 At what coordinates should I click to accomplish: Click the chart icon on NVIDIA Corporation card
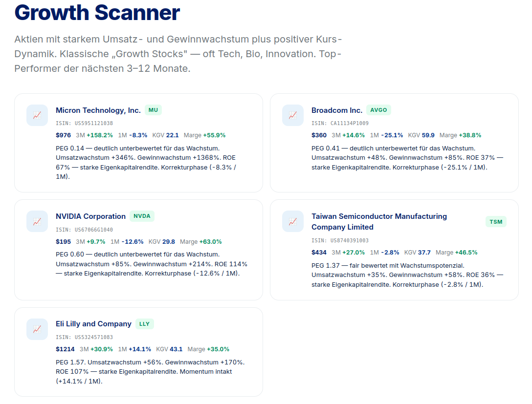click(37, 222)
